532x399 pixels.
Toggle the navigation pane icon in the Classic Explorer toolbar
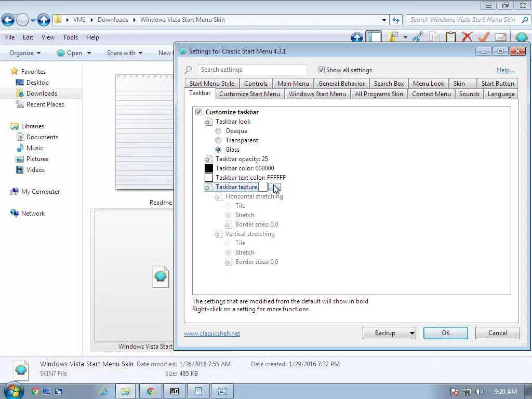click(374, 37)
